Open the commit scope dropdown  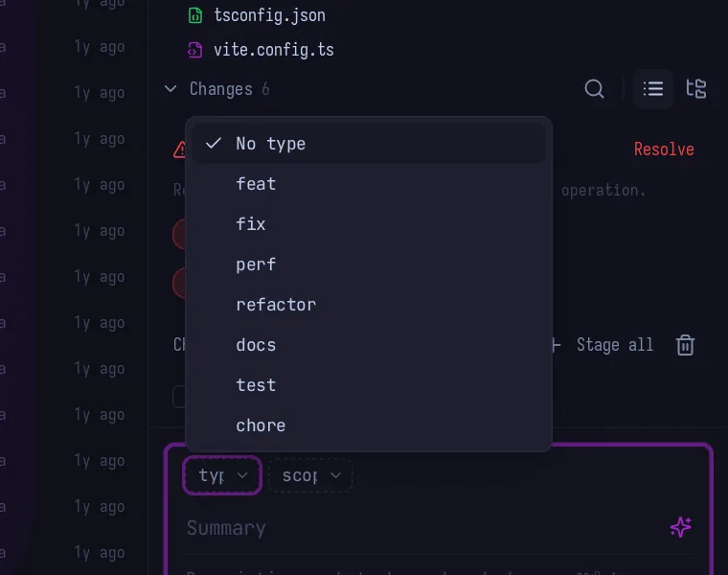310,475
